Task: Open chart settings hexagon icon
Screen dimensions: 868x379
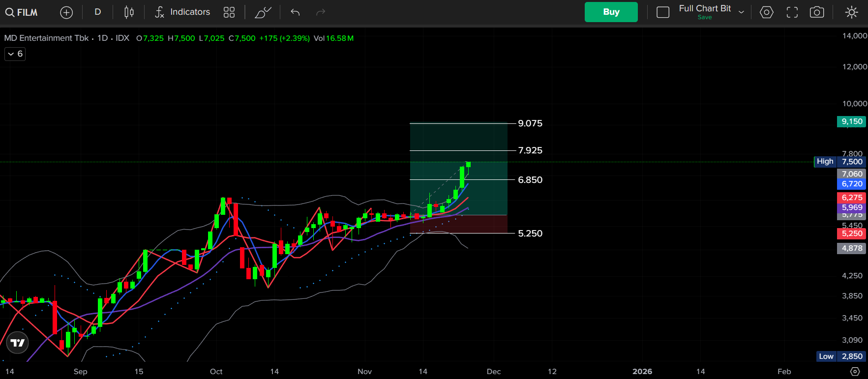Action: pyautogui.click(x=766, y=12)
